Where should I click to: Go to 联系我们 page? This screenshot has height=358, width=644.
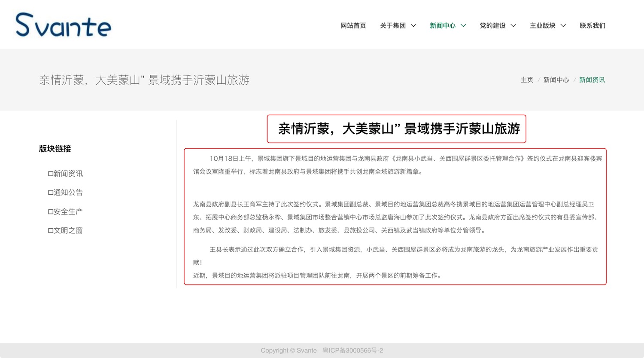click(x=592, y=26)
